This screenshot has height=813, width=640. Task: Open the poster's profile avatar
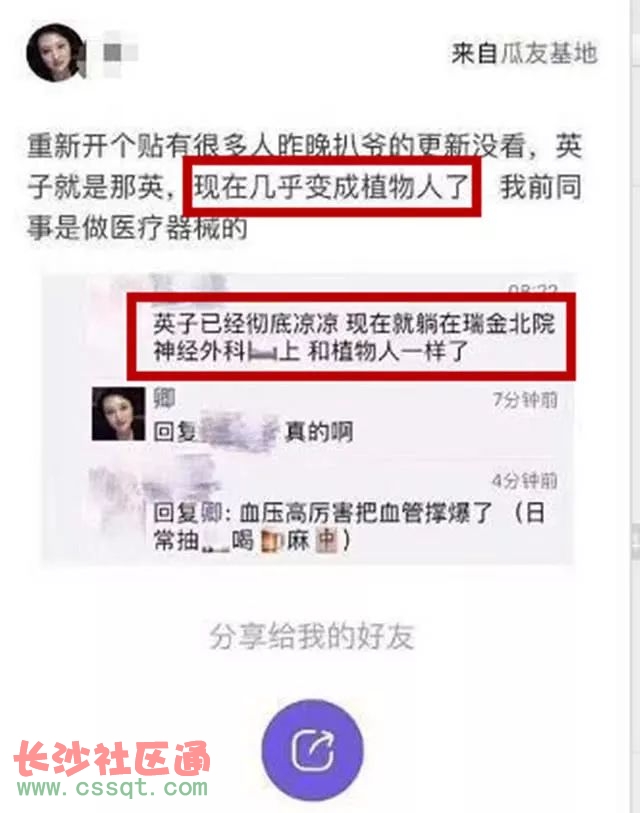pyautogui.click(x=55, y=52)
